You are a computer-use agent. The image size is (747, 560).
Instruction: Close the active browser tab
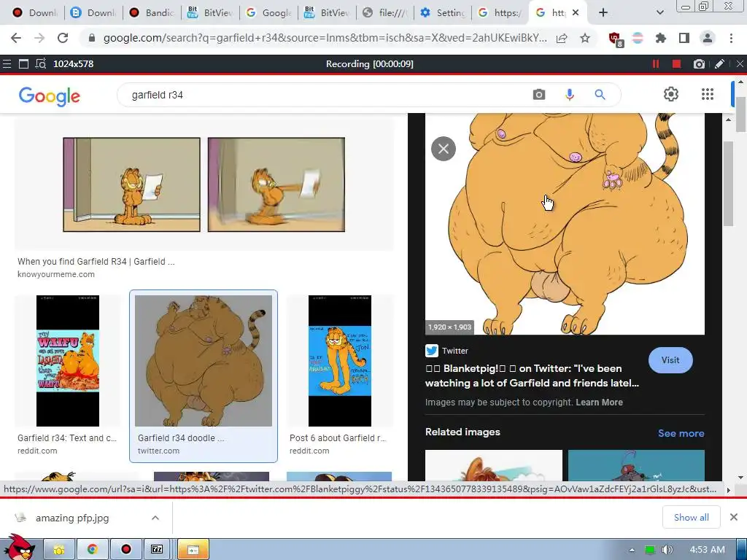[576, 13]
